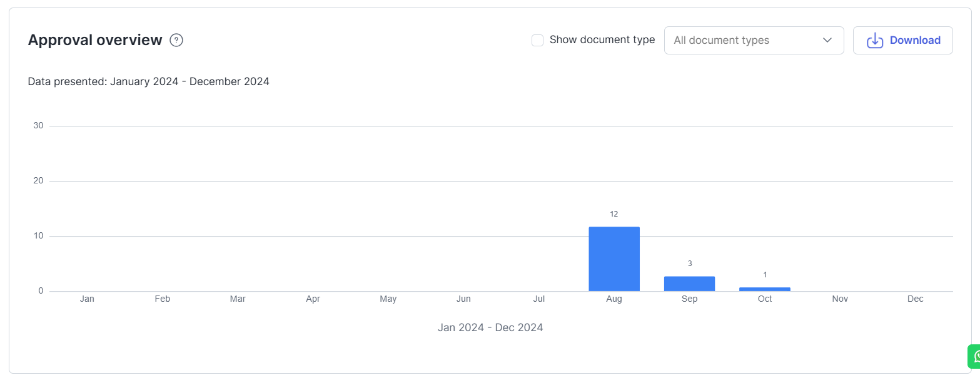Click the Approval overview heading

click(95, 40)
